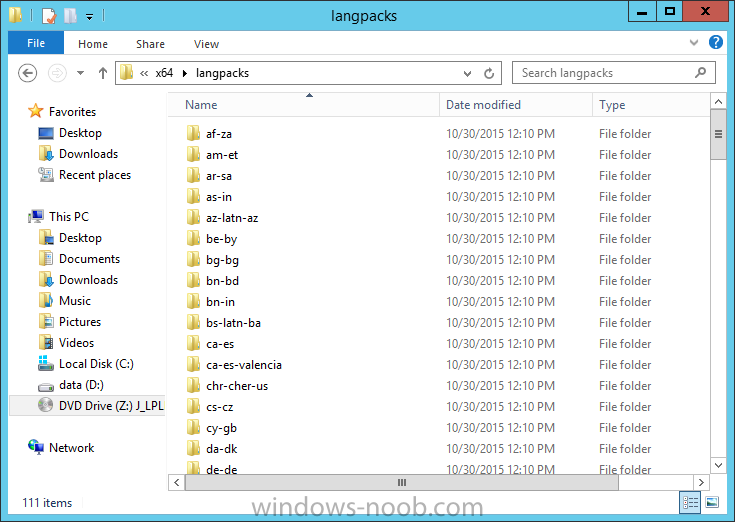Open the Help question mark icon
Viewport: 735px width, 522px height.
pyautogui.click(x=716, y=42)
